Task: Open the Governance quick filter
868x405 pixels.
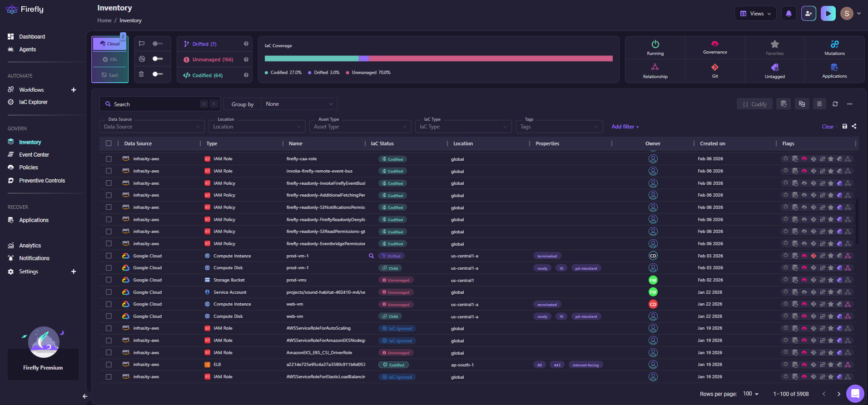Action: [x=715, y=48]
